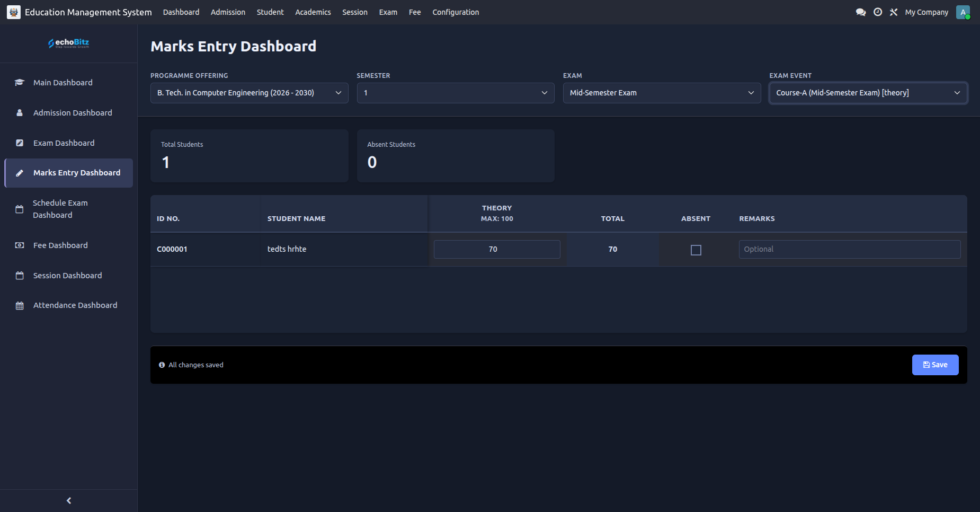Open the activities clock icon
This screenshot has width=980, height=512.
[x=878, y=12]
